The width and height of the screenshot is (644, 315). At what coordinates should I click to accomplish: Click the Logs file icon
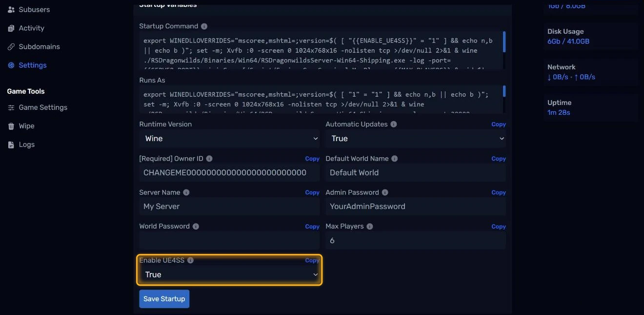pyautogui.click(x=11, y=145)
